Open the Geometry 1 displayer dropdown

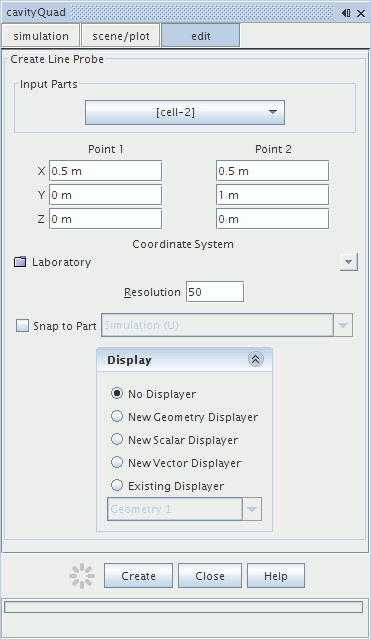252,509
